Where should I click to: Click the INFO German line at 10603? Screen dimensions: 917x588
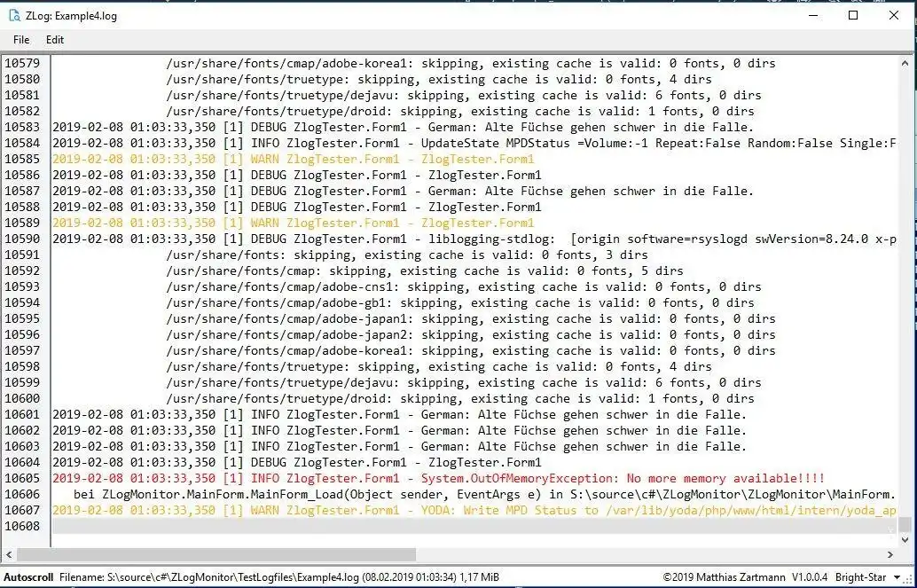(x=399, y=446)
